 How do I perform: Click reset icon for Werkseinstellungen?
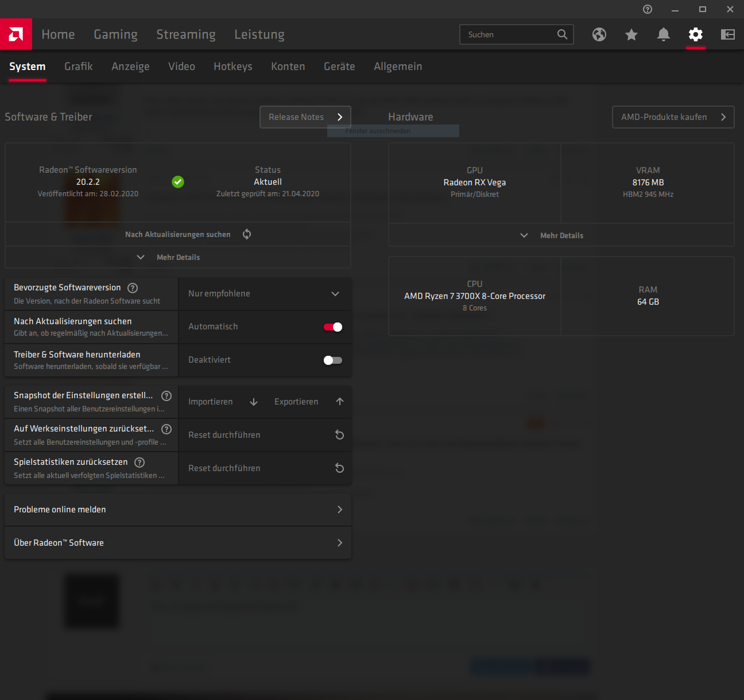340,435
